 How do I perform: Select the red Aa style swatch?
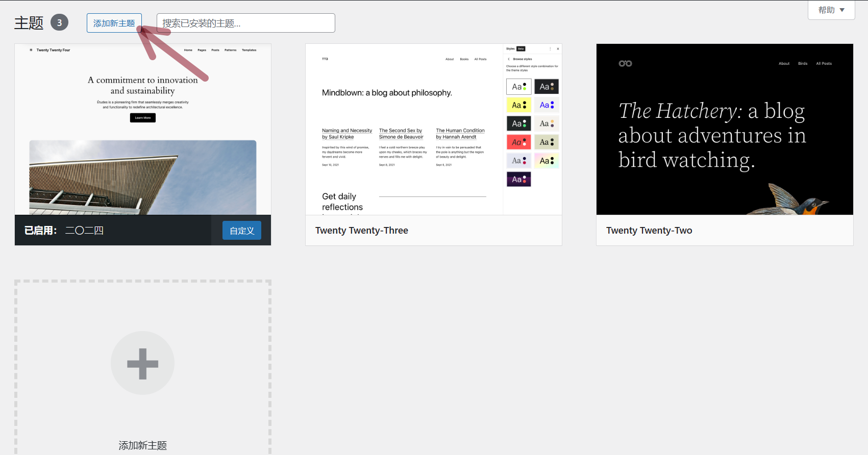[518, 142]
